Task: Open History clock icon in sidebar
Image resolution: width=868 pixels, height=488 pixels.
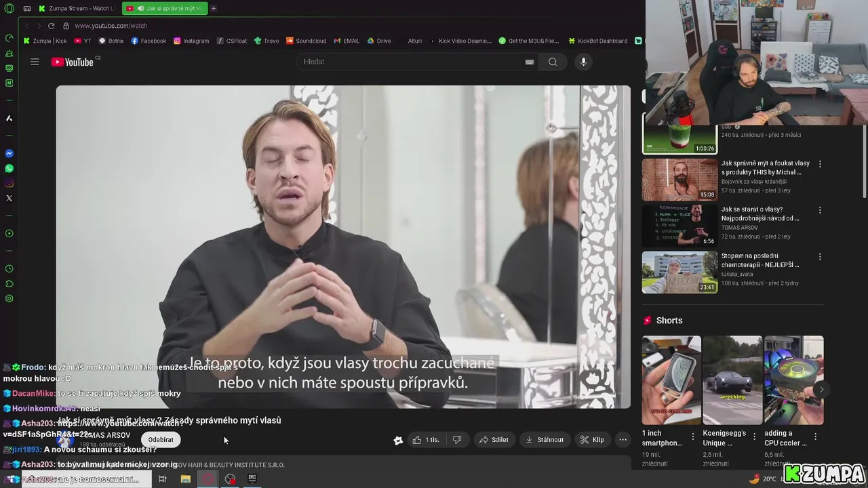Action: point(9,268)
